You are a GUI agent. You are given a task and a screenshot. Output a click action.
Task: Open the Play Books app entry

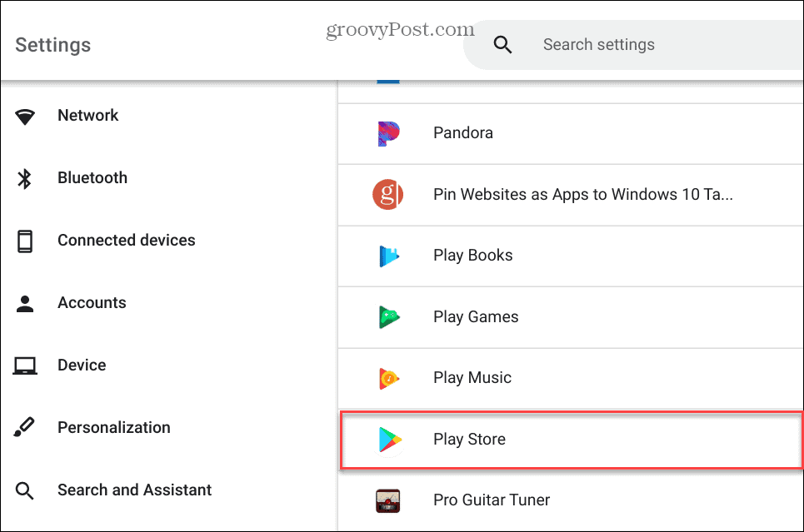click(x=571, y=256)
